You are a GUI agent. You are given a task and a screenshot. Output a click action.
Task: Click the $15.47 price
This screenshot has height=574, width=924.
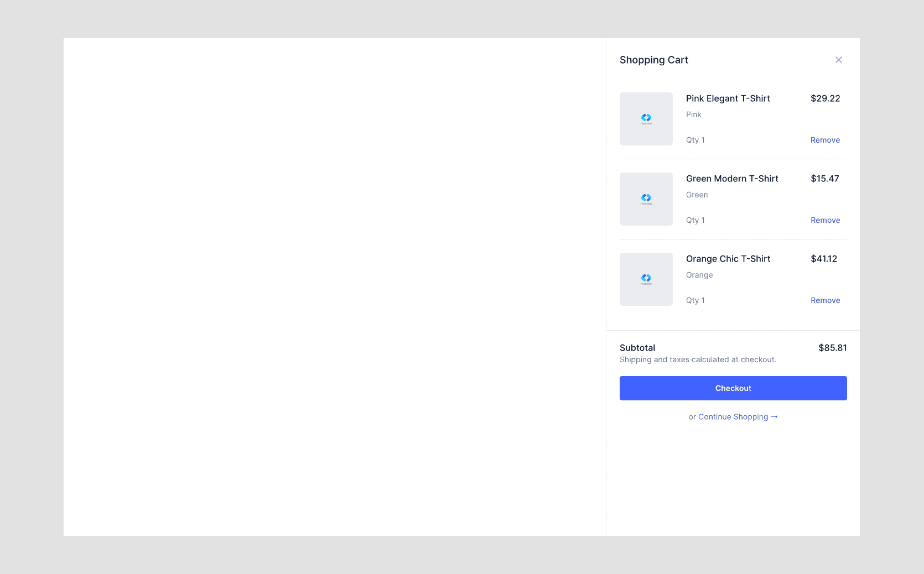pos(824,179)
